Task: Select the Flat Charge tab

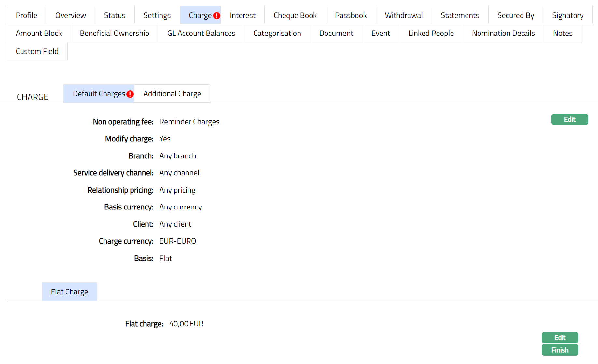Action: pos(69,292)
